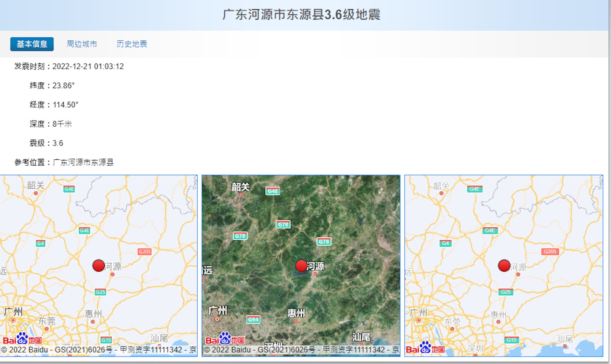Click red epicenter marker on left map

98,265
